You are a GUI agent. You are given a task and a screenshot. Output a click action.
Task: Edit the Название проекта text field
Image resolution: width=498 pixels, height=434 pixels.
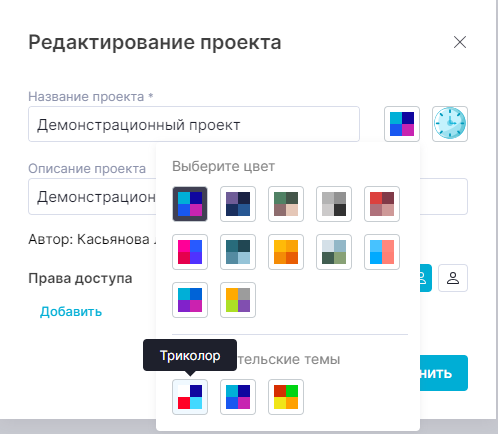(x=194, y=124)
